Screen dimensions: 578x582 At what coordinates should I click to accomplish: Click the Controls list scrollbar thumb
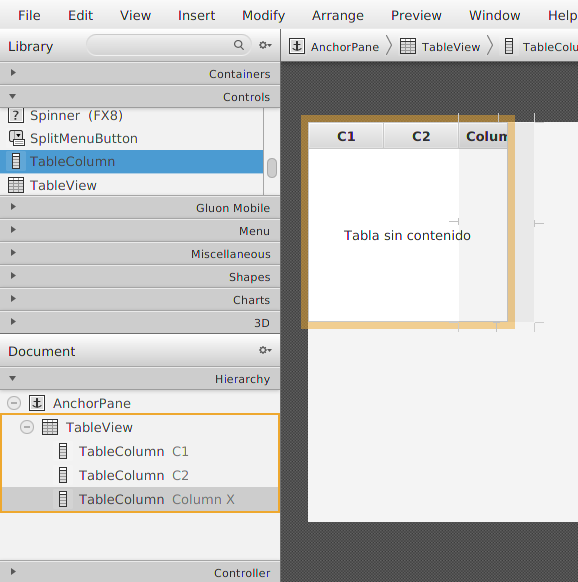click(272, 168)
